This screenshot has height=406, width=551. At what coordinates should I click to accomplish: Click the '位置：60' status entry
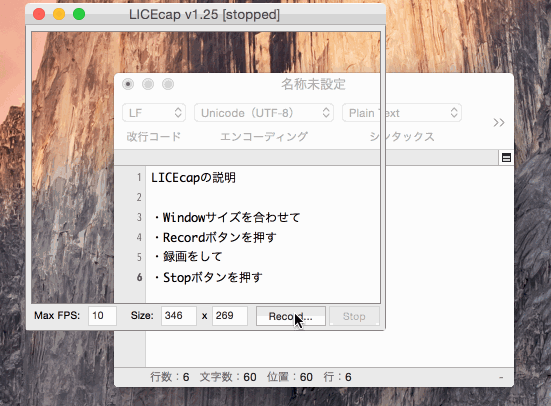tap(290, 377)
